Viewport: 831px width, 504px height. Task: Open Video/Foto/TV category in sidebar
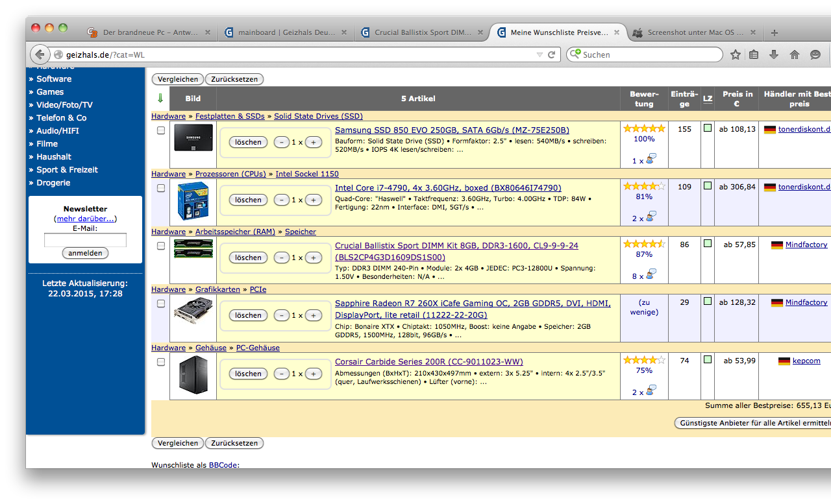pos(64,105)
